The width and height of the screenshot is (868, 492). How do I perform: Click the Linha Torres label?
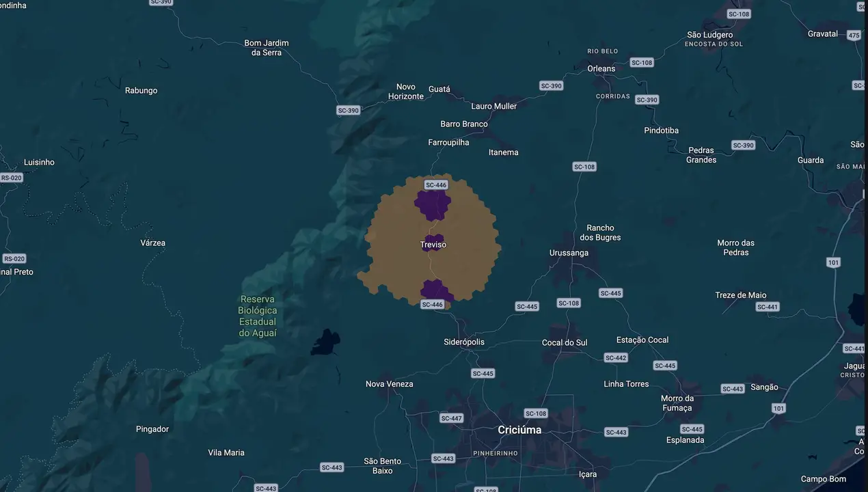tap(626, 384)
